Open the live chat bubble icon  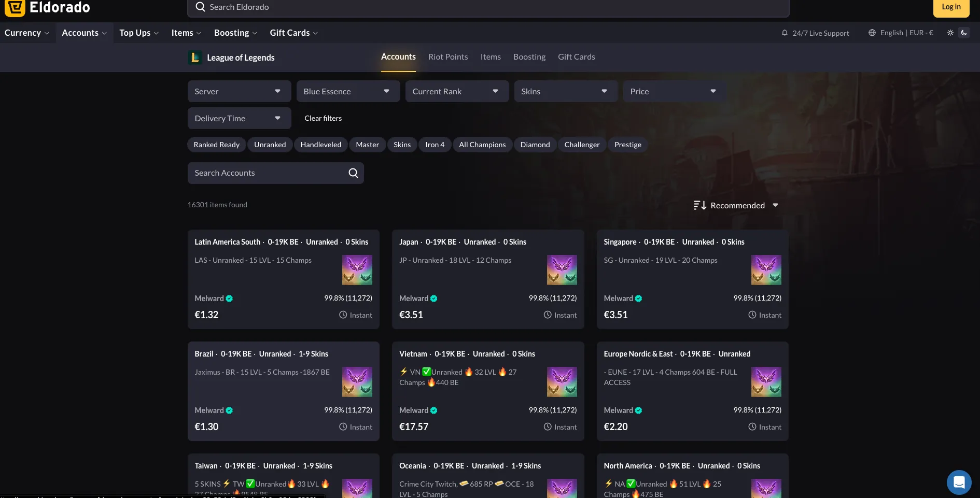pyautogui.click(x=959, y=482)
